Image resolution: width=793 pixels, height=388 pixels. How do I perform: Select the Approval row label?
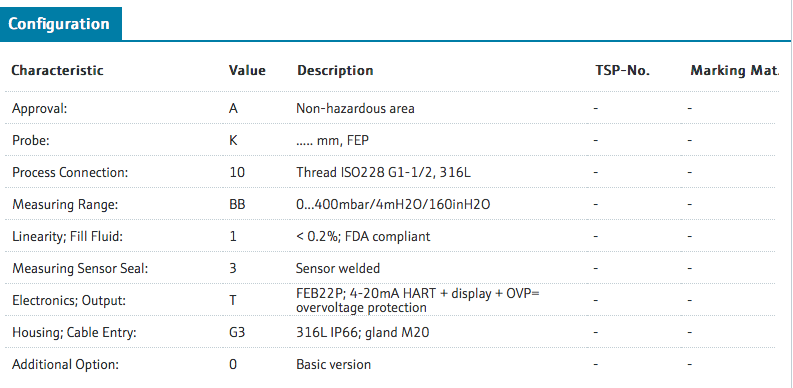(x=39, y=109)
